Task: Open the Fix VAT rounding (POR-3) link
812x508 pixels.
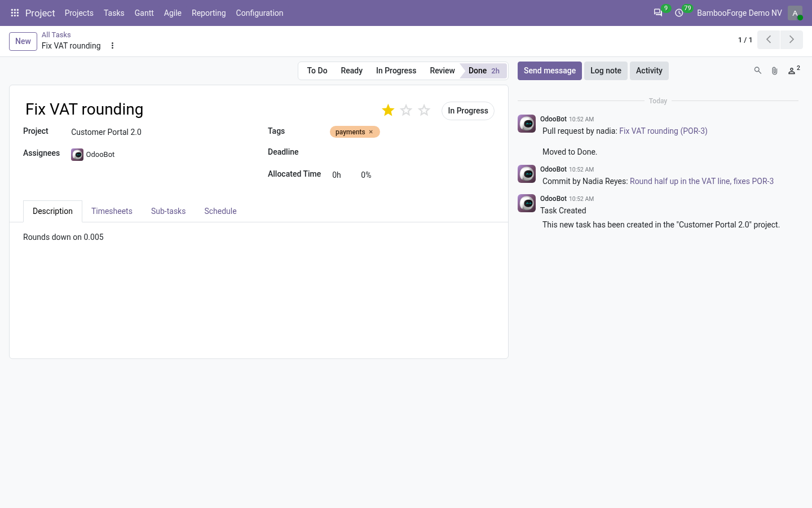Action: click(x=663, y=131)
